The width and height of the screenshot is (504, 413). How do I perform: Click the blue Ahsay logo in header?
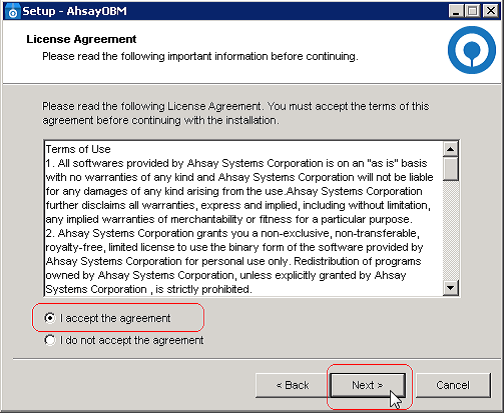coord(472,50)
